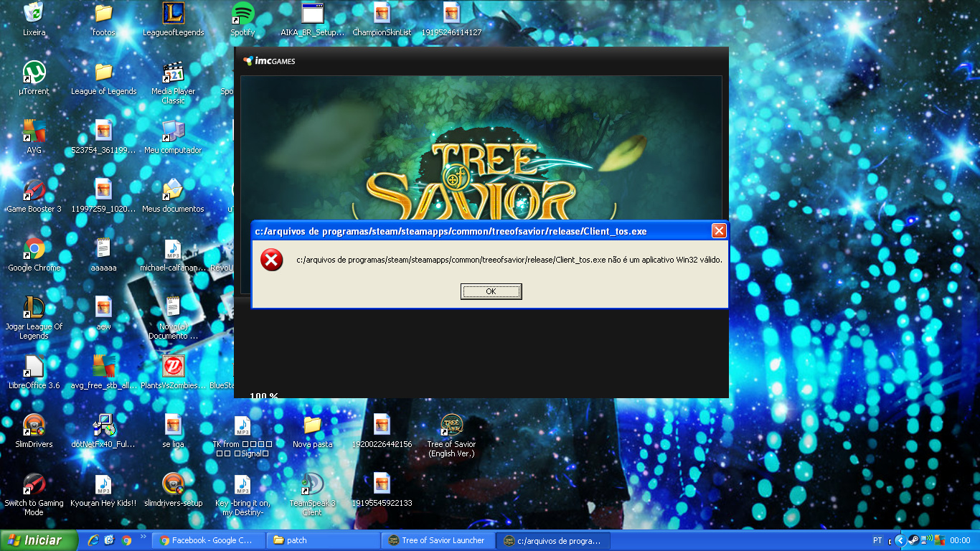Click the Internet Explorer quick launch icon

(93, 540)
